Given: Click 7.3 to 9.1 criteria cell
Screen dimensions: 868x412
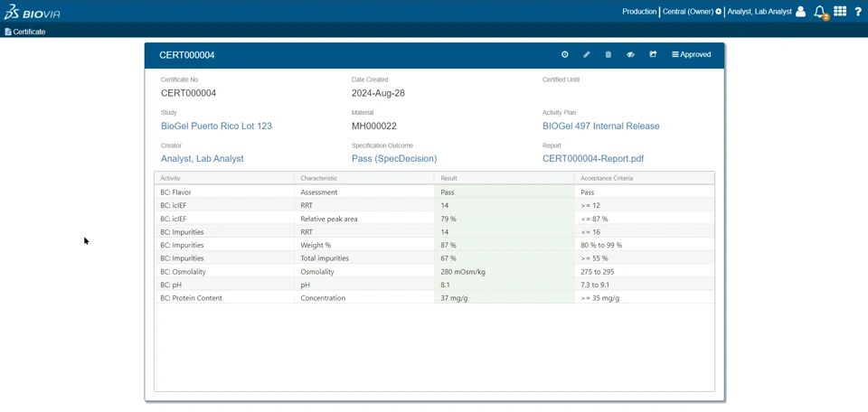Looking at the screenshot, I should click(645, 285).
